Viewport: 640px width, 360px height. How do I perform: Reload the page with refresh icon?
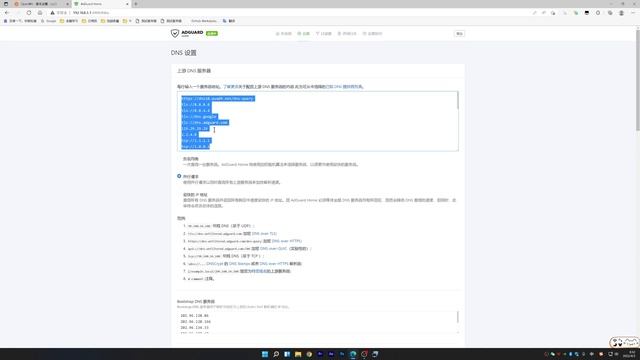(29, 13)
